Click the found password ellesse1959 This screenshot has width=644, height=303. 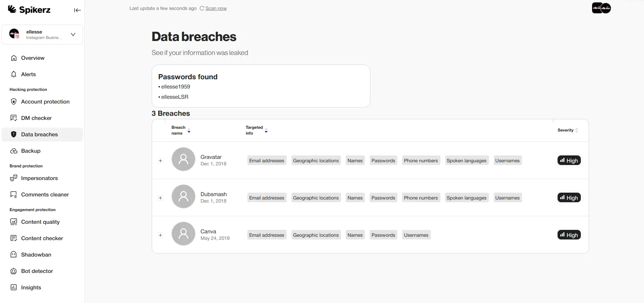[176, 87]
